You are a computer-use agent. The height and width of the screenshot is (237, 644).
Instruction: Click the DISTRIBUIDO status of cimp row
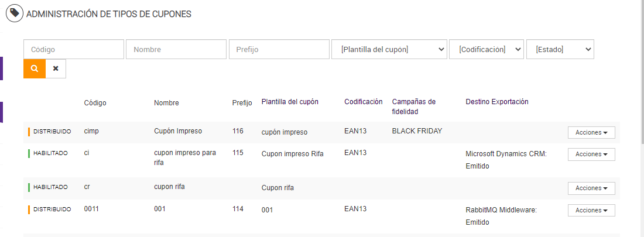pos(52,132)
